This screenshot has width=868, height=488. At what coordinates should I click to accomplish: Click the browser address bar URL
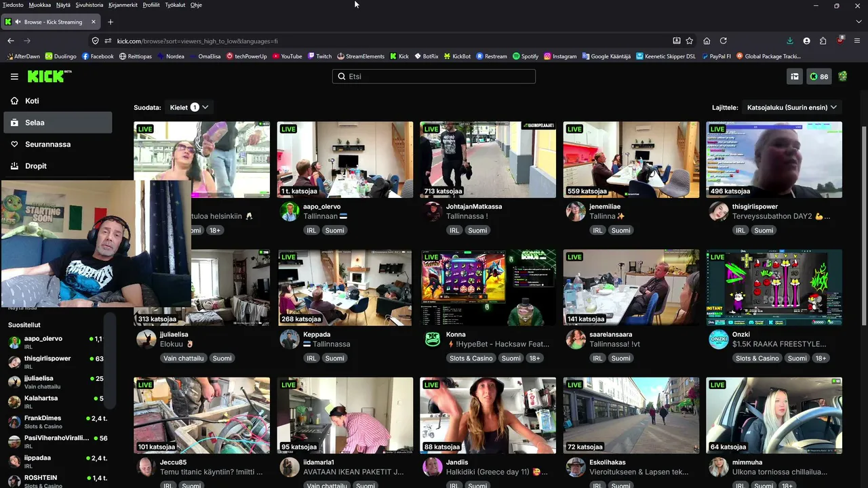197,41
